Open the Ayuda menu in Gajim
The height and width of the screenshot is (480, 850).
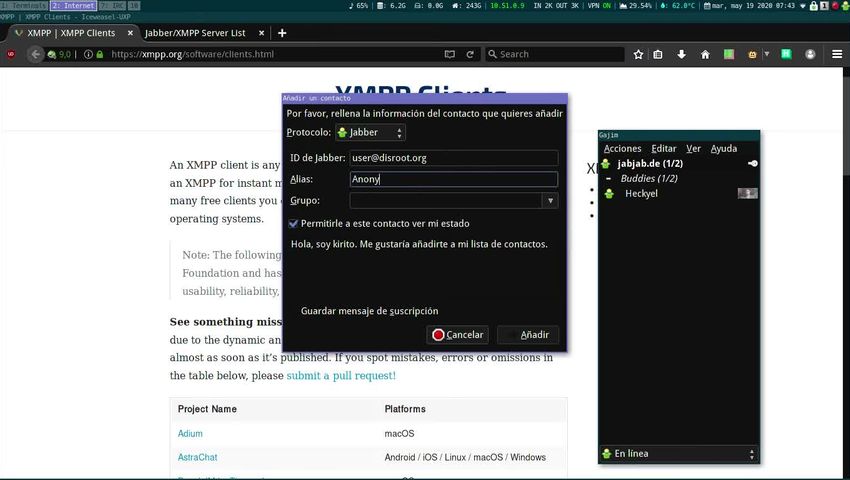coord(724,149)
